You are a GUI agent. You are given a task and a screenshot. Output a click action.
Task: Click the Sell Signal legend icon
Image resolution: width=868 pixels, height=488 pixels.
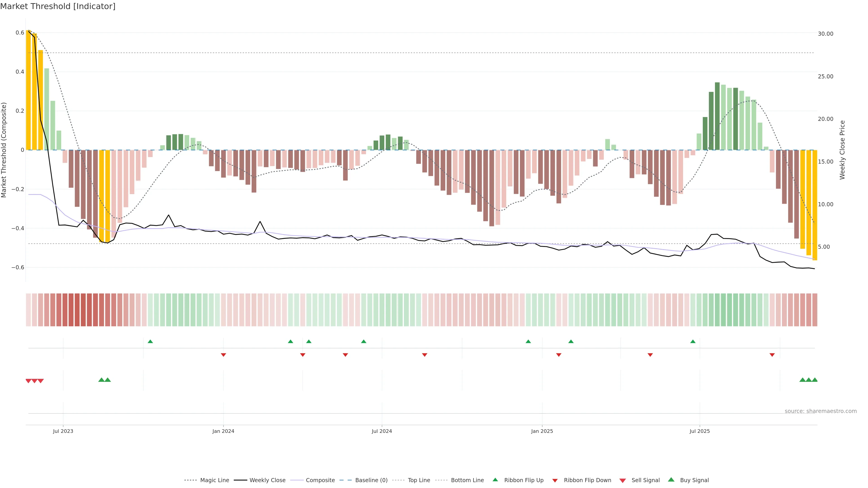pyautogui.click(x=623, y=481)
